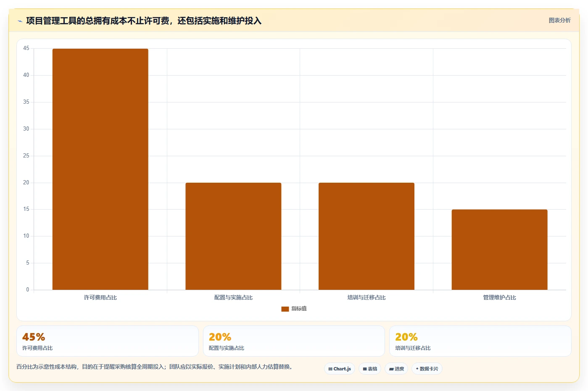Click the 数据卡片 chip diamond icon
Image resolution: width=588 pixels, height=391 pixels.
click(x=417, y=369)
